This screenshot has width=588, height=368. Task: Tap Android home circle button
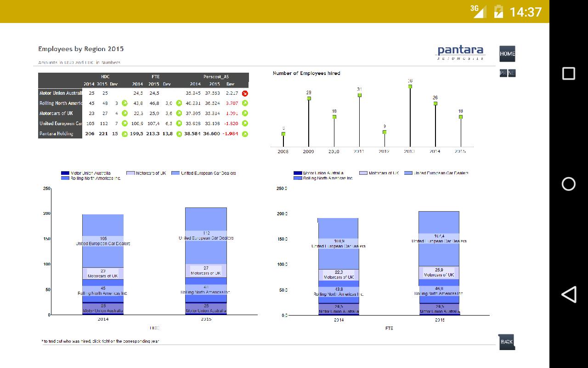569,184
